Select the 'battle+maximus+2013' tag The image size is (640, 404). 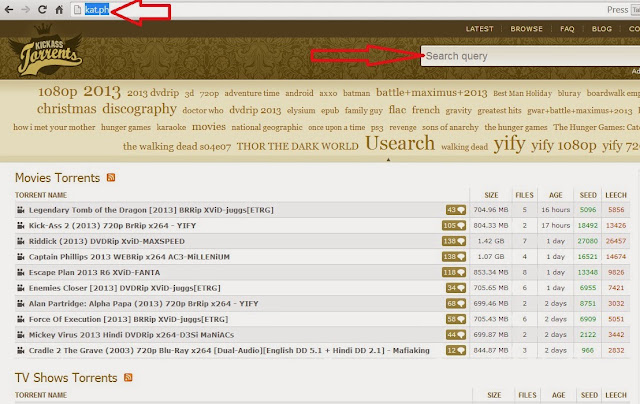(x=431, y=93)
